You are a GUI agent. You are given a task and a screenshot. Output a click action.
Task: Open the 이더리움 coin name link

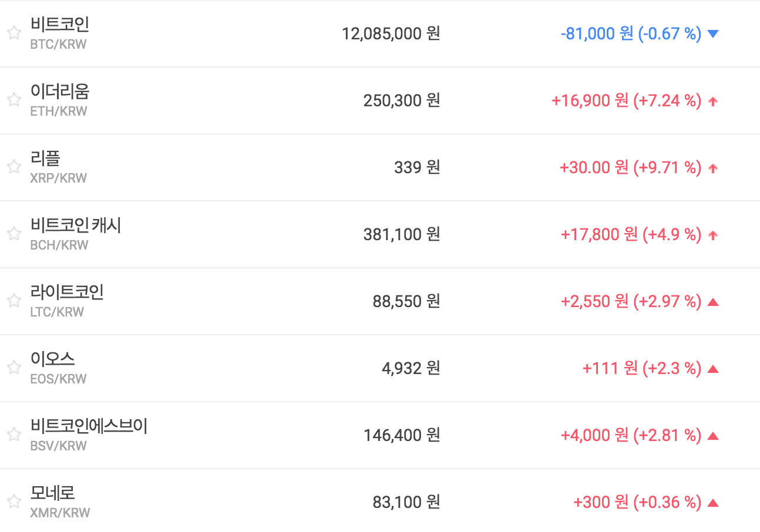click(x=59, y=91)
